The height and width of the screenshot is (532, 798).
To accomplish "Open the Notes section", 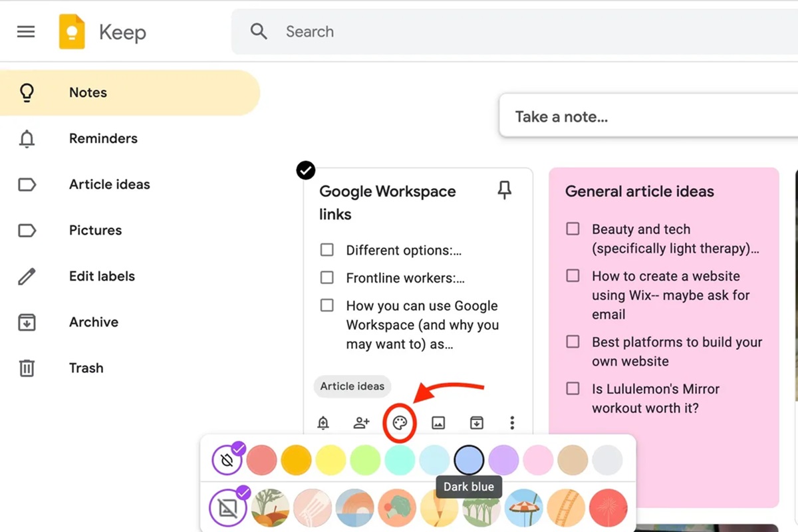I will coord(130,92).
